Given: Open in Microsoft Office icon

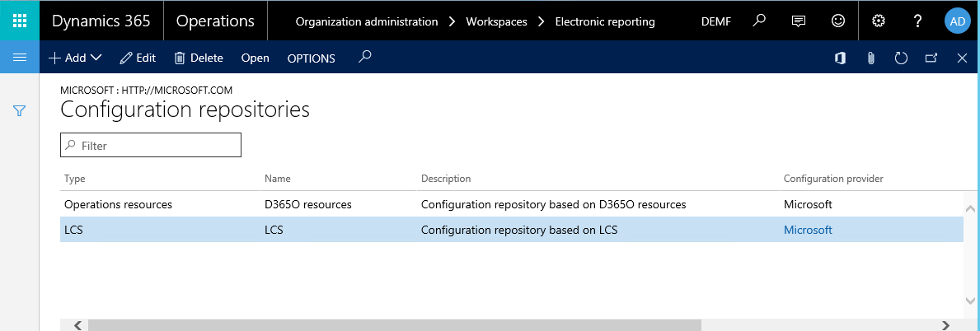Looking at the screenshot, I should tap(840, 58).
